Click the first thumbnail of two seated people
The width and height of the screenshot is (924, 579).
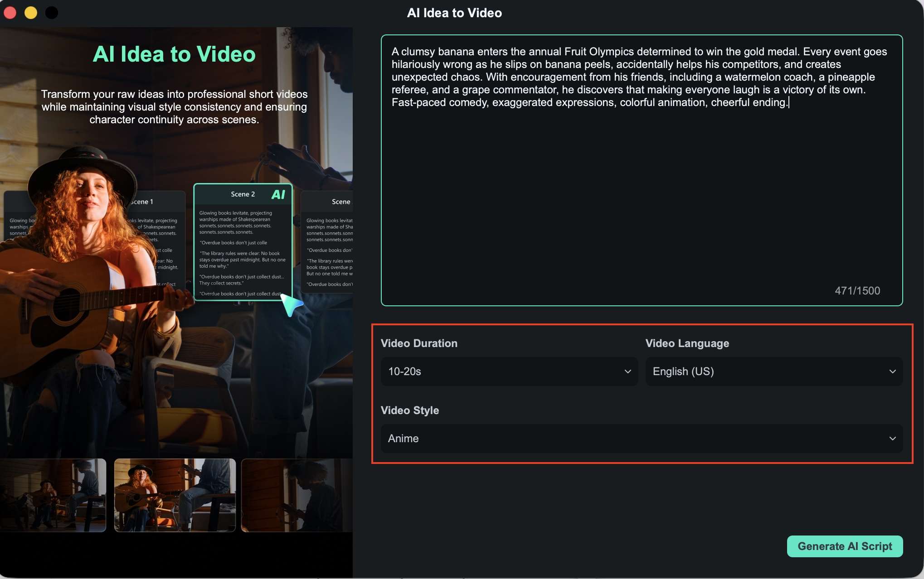[x=53, y=495]
